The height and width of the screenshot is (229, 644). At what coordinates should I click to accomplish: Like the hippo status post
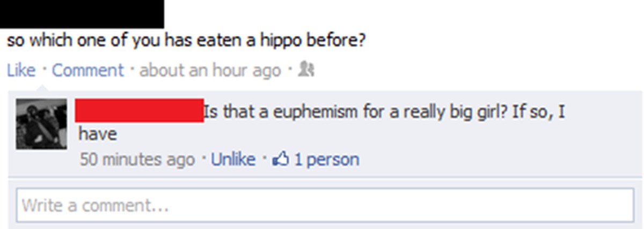pos(21,70)
